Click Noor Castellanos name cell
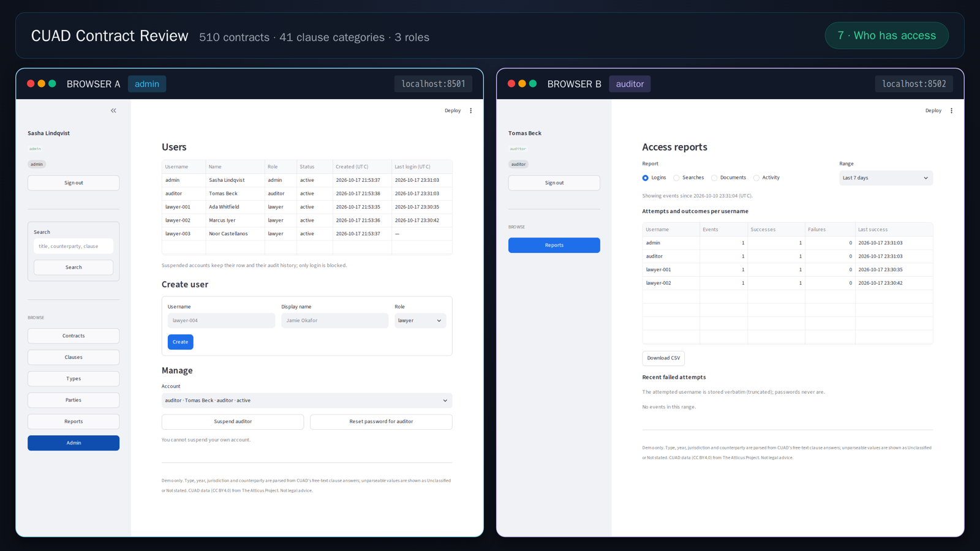980x551 pixels. click(235, 234)
